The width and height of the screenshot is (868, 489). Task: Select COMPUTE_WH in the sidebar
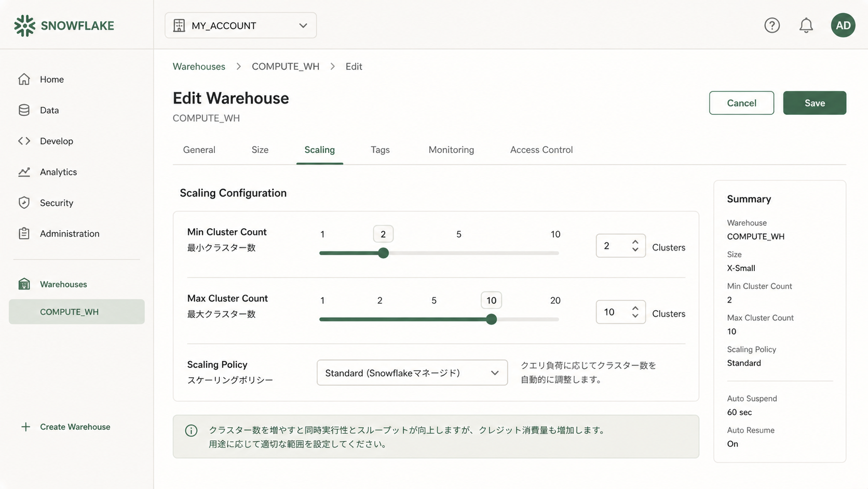[69, 312]
